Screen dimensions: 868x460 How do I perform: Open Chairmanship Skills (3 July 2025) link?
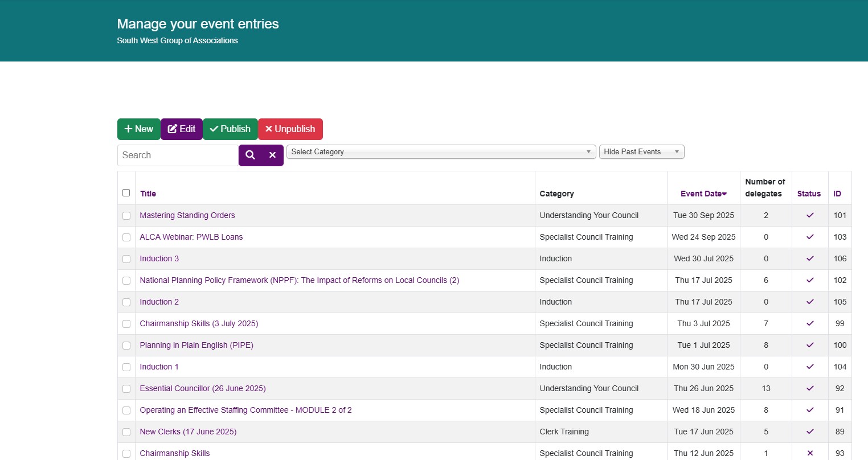pos(199,323)
